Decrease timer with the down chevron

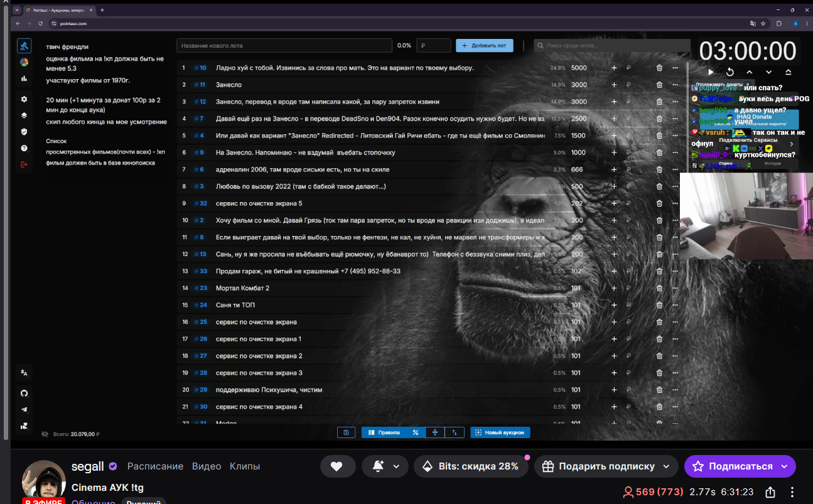(768, 72)
